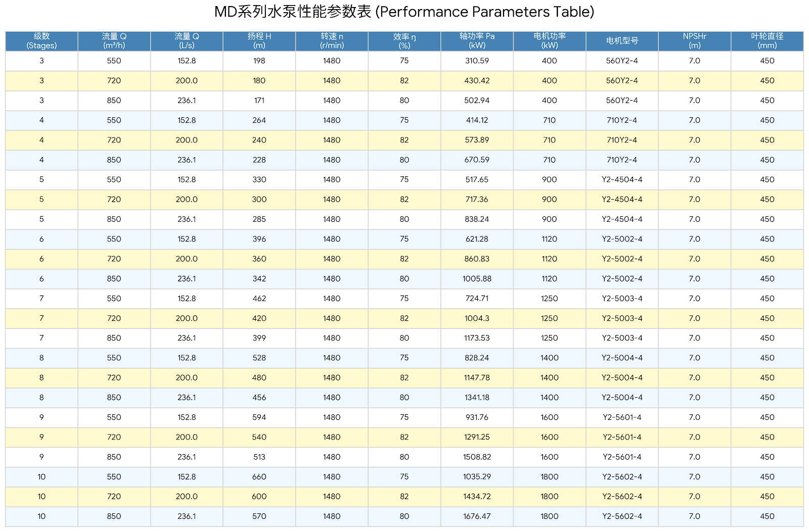This screenshot has height=532, width=809.
Task: Click the '扬程 H (m)' column header
Action: 259,41
